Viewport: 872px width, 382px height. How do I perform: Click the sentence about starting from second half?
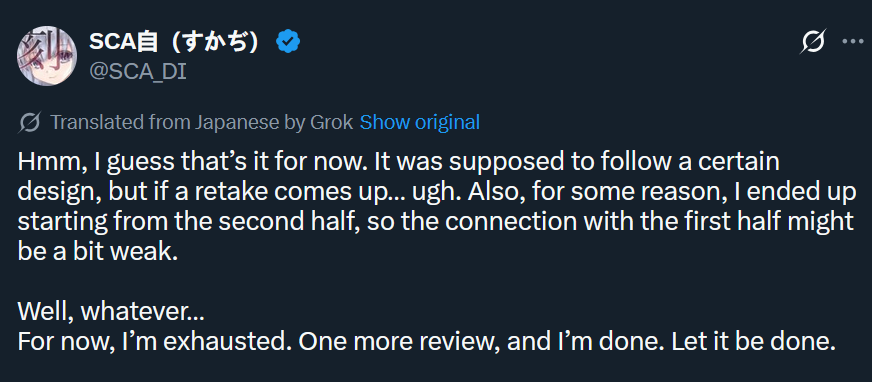tap(436, 221)
